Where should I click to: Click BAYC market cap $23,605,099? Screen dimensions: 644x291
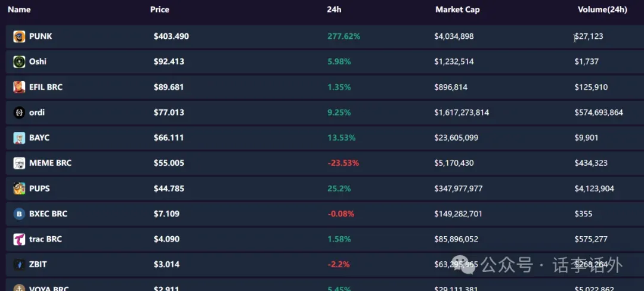tap(456, 138)
